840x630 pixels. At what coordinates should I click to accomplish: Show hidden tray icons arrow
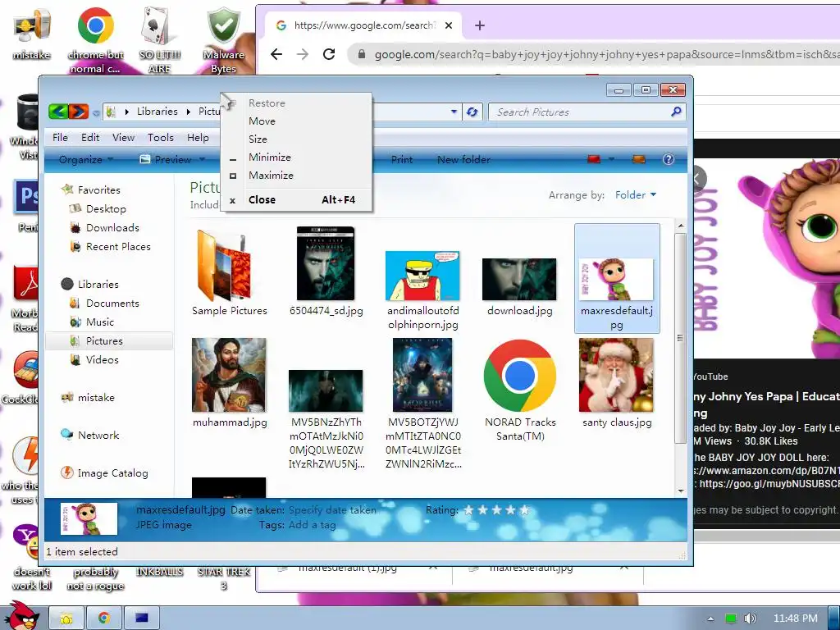[x=710, y=619]
